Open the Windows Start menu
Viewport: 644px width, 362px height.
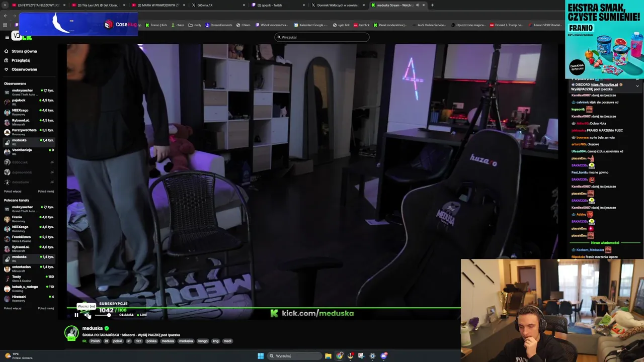pos(261,356)
